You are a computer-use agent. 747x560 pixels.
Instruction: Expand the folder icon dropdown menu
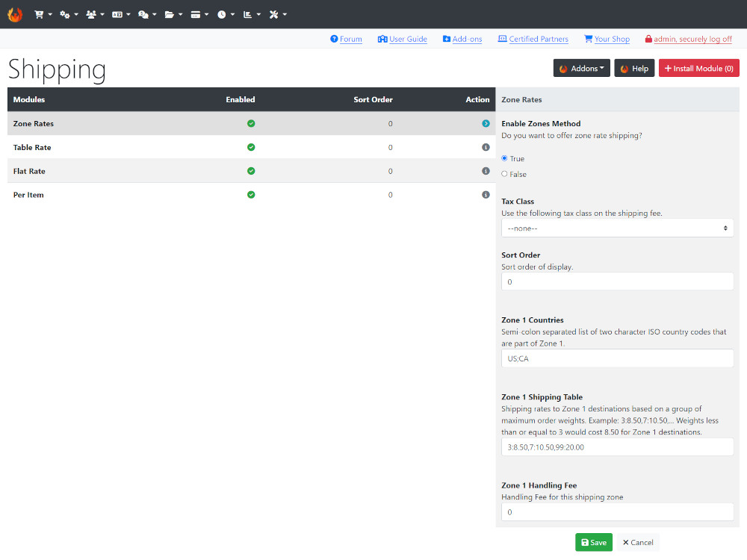(173, 14)
